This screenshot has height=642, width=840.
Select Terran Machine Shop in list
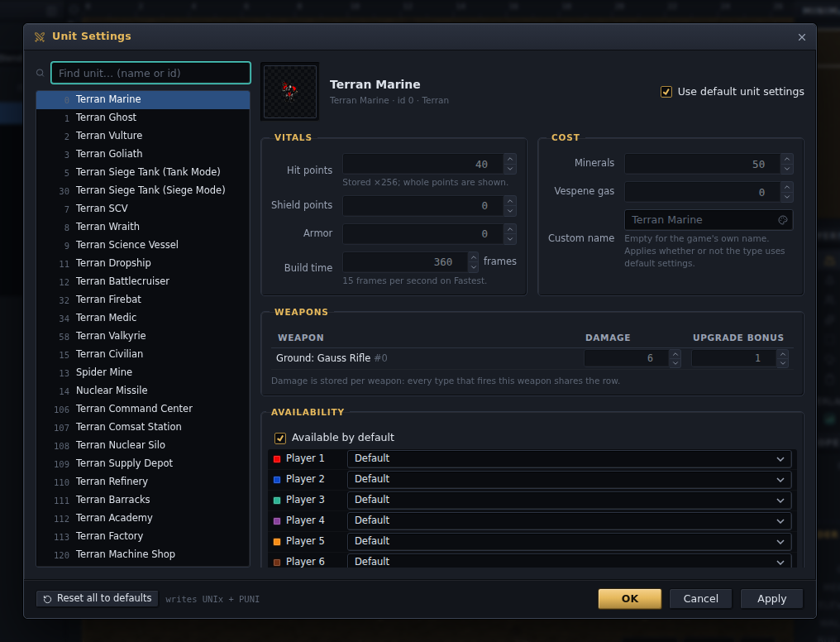click(x=143, y=554)
